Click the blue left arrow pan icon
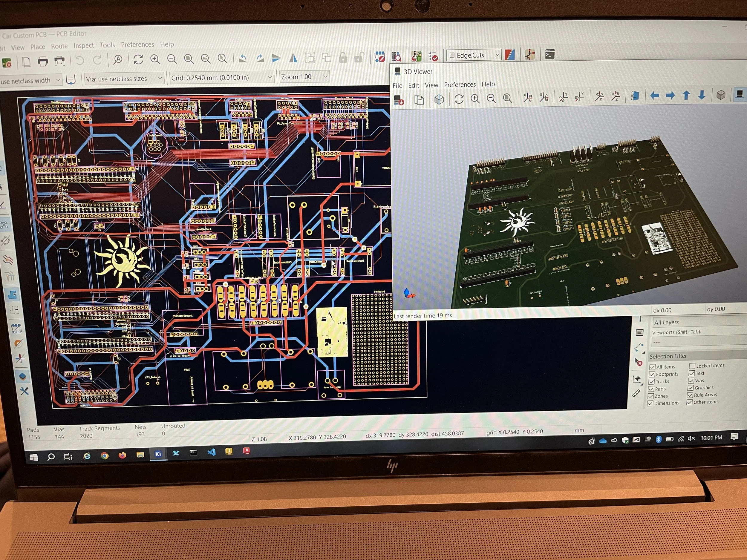Viewport: 747px width, 560px height. [654, 96]
